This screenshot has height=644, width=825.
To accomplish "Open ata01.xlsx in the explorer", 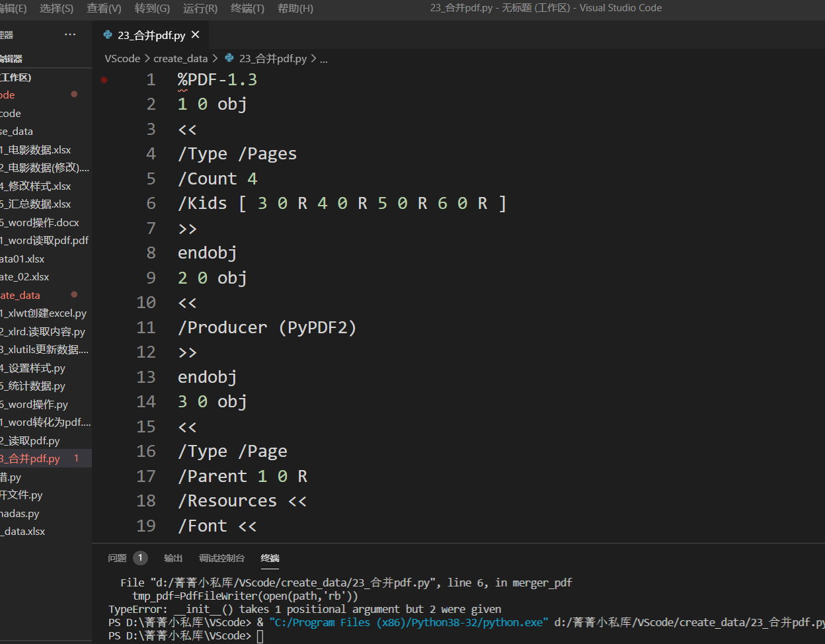I will [22, 259].
